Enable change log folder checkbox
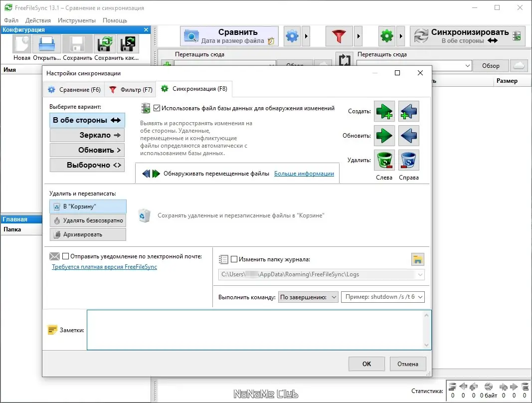 (x=234, y=259)
